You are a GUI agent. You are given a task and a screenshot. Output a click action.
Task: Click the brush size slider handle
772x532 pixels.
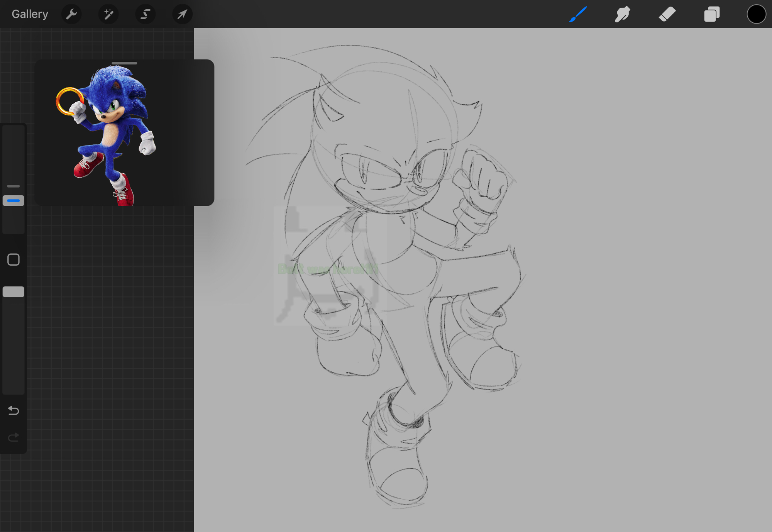(14, 201)
